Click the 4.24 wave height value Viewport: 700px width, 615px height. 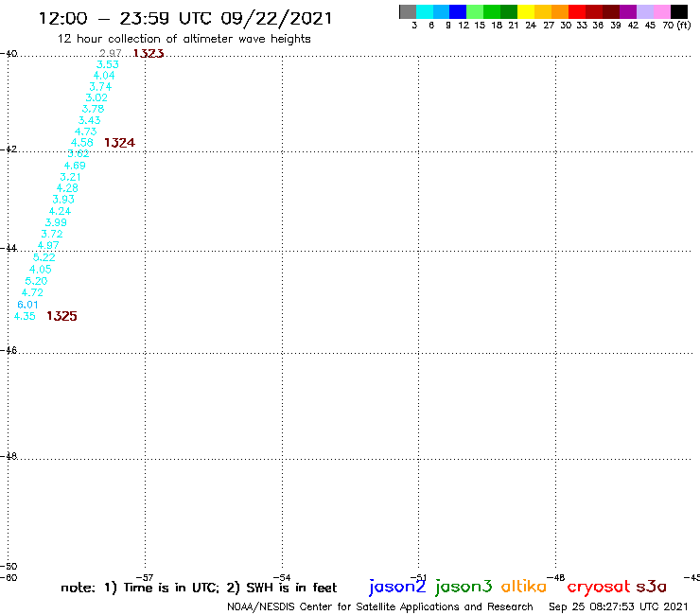click(x=60, y=211)
